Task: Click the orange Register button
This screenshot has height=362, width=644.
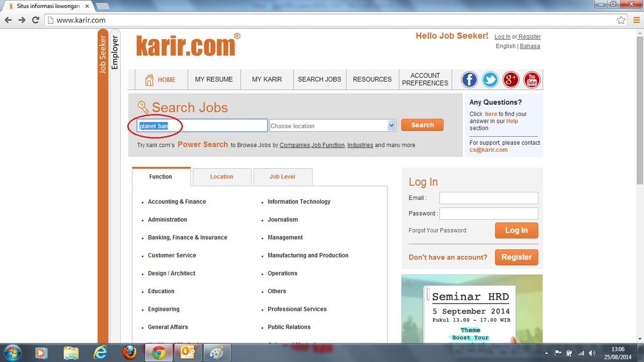Action: point(517,257)
